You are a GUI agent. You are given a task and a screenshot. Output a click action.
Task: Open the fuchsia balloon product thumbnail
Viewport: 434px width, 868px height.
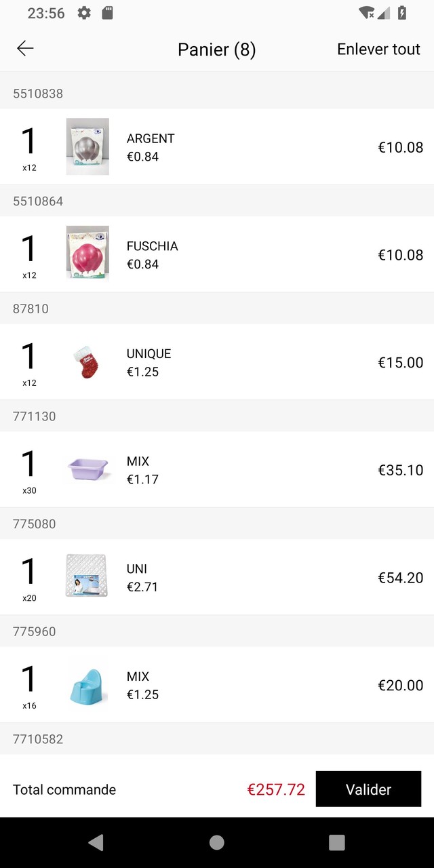[87, 253]
